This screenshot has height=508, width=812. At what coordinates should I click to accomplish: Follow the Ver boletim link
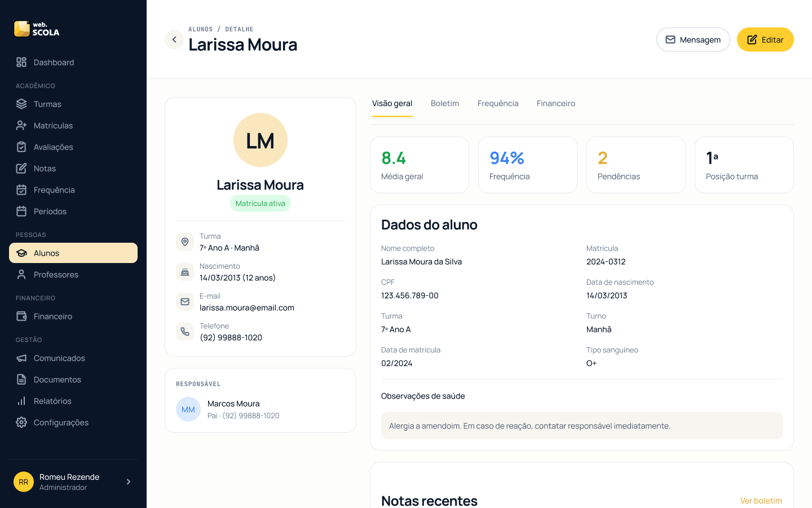click(761, 501)
